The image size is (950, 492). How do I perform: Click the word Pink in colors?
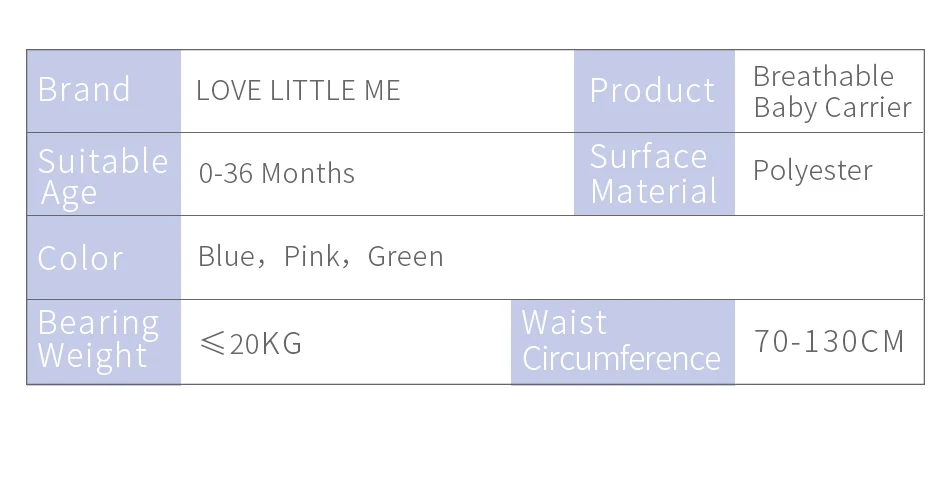(311, 256)
